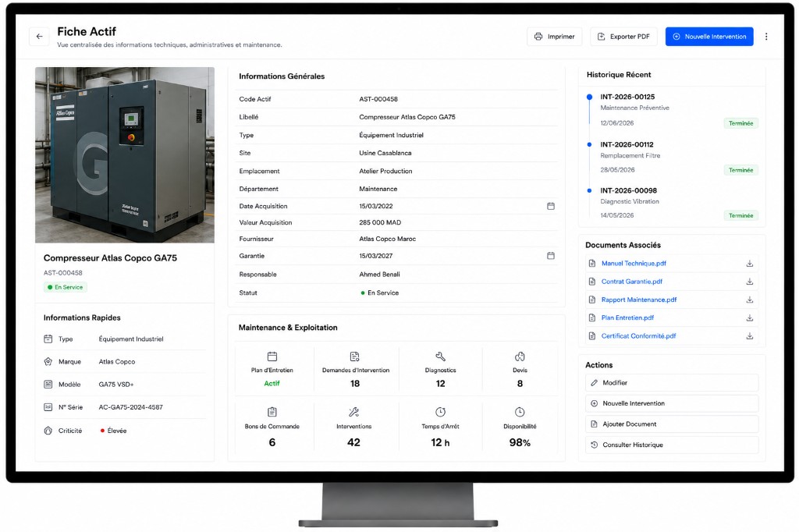
Task: Click the Temps d'Arrêt clock icon
Action: pyautogui.click(x=440, y=412)
